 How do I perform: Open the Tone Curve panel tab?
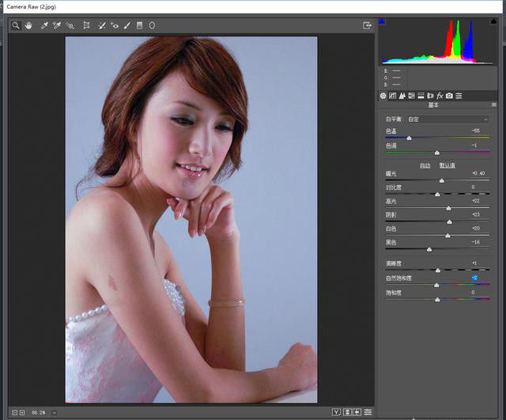click(x=392, y=96)
